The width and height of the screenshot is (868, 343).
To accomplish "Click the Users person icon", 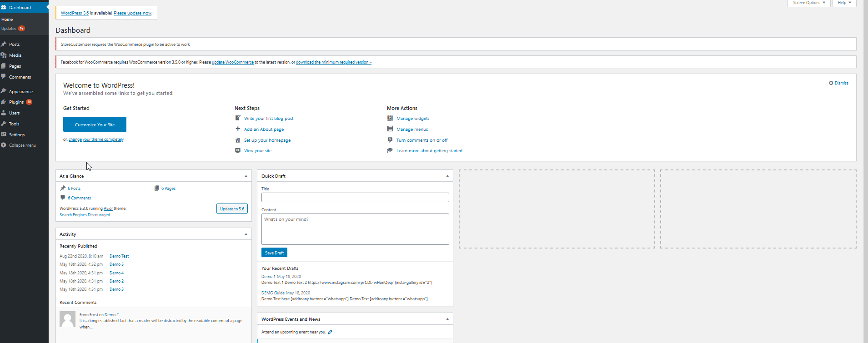I will (x=4, y=113).
